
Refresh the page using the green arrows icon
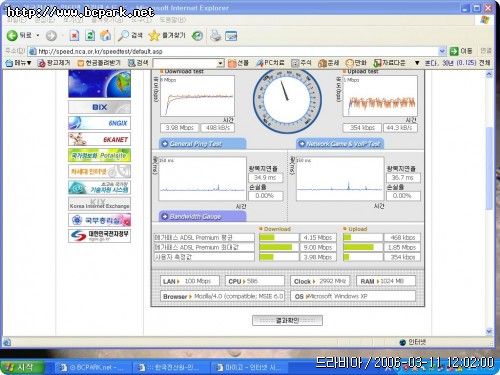pyautogui.click(x=90, y=35)
